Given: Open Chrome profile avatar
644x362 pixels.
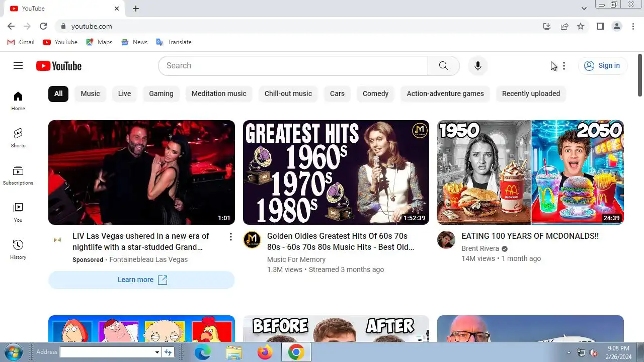Looking at the screenshot, I should (617, 26).
